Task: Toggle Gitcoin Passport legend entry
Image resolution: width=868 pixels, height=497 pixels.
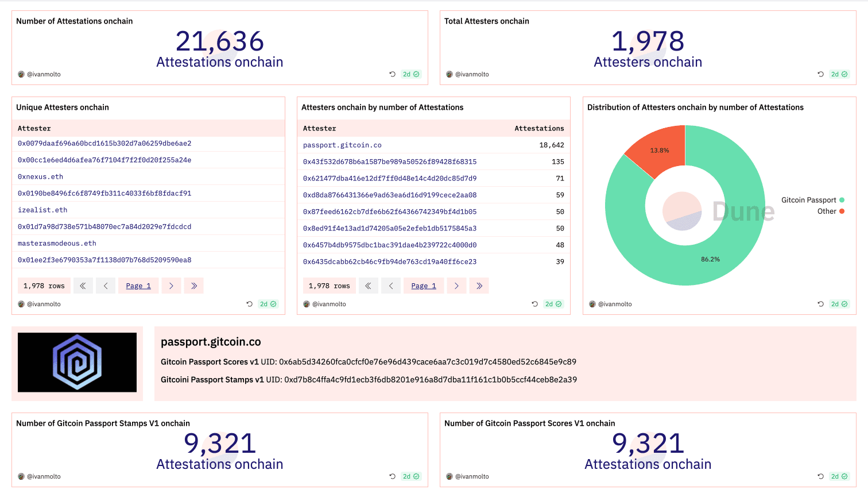Action: pos(813,200)
